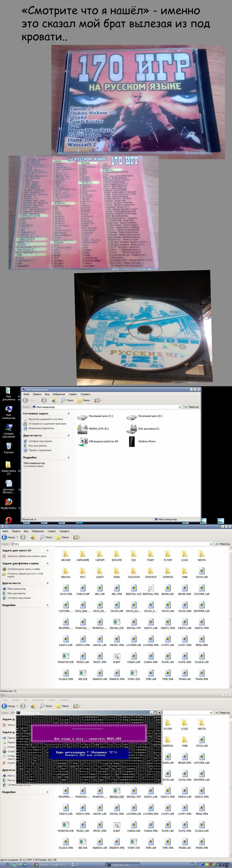Open the CD-ROM drive 990409_0741 (E:)
This screenshot has width=232, height=868.
point(83,429)
